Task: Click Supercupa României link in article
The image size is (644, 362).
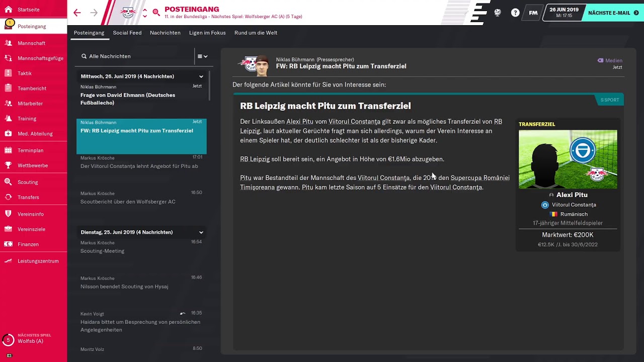Action: (x=480, y=178)
